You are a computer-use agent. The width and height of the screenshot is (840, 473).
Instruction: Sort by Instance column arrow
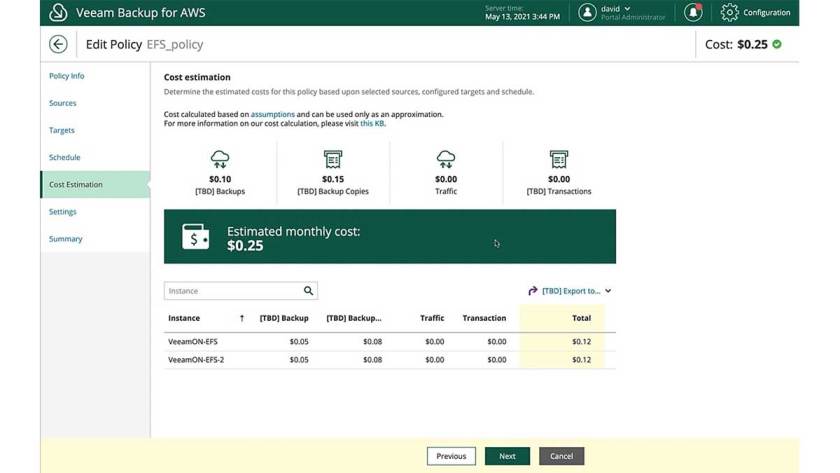click(242, 318)
